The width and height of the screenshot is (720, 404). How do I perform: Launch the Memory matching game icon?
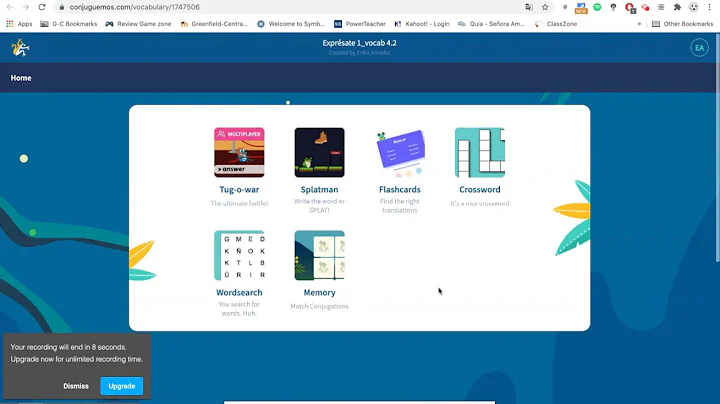coord(320,255)
